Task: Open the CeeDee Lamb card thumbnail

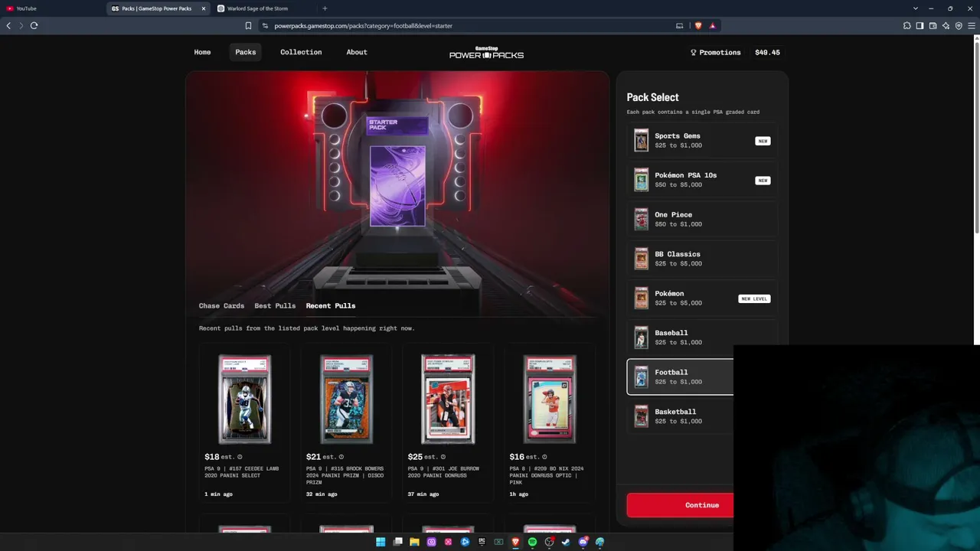Action: tap(245, 399)
